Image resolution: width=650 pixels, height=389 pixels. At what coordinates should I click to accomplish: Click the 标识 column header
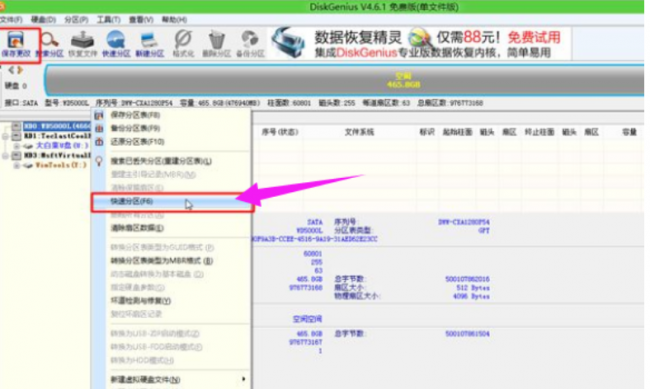(427, 132)
